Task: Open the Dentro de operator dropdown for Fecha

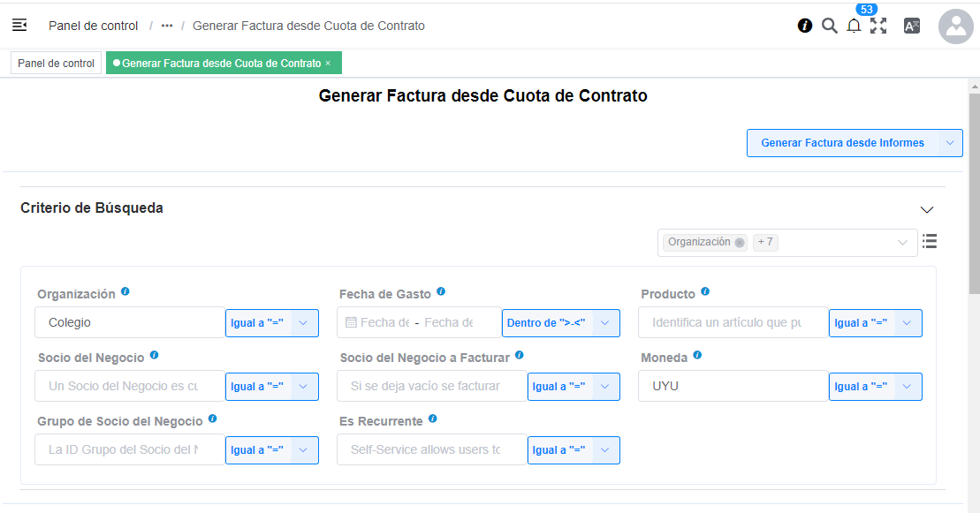Action: coord(560,322)
